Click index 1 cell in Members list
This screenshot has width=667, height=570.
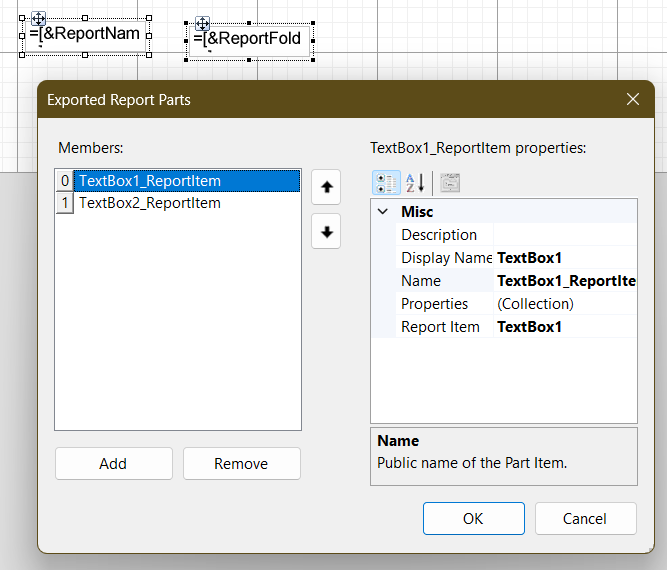pos(65,203)
